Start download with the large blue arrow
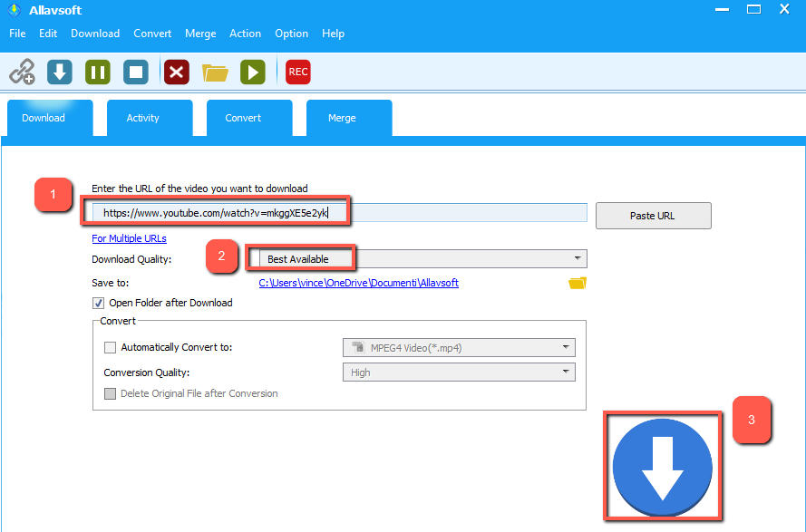 [662, 467]
